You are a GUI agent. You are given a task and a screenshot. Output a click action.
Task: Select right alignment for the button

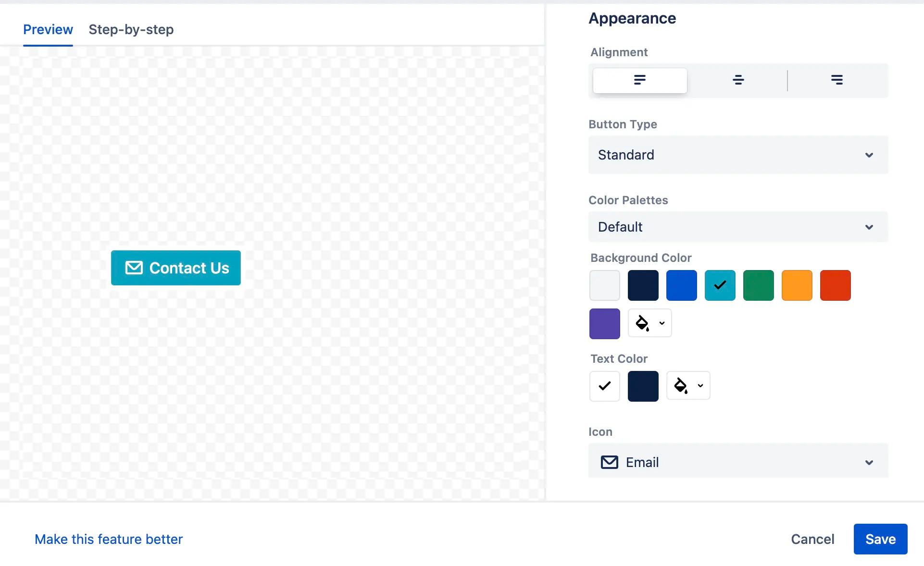[837, 80]
